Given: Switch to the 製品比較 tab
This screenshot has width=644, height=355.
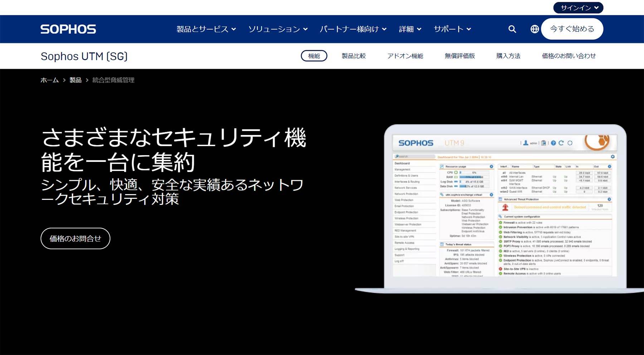Looking at the screenshot, I should [353, 56].
